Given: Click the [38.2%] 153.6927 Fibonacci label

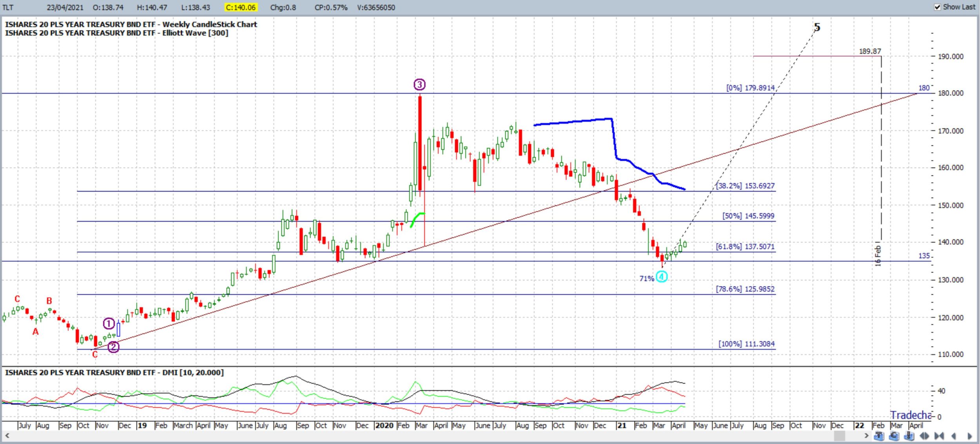Looking at the screenshot, I should pyautogui.click(x=745, y=186).
